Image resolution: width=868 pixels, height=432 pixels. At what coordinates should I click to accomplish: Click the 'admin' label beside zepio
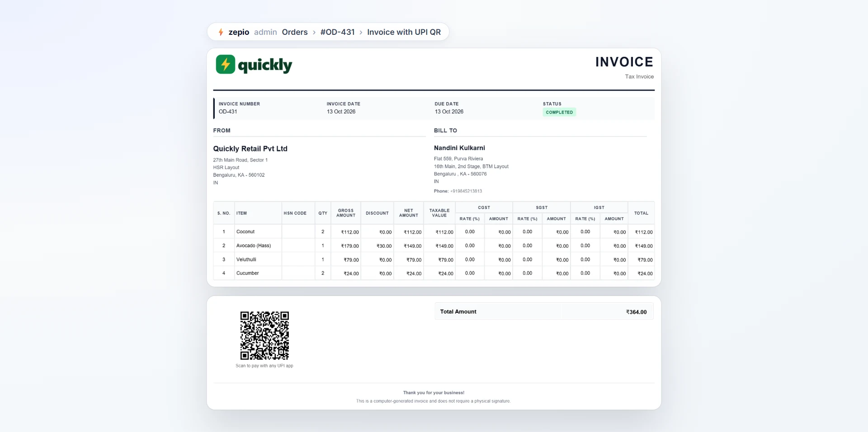[265, 32]
